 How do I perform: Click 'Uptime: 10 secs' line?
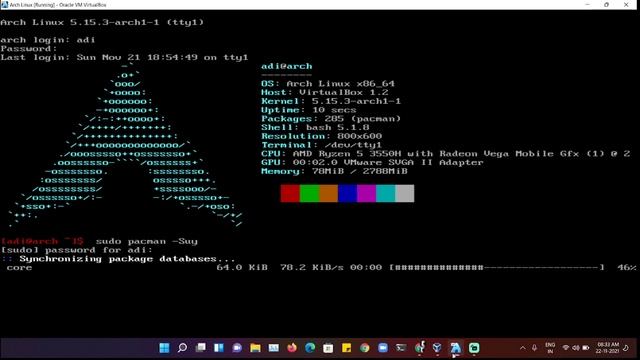point(309,110)
